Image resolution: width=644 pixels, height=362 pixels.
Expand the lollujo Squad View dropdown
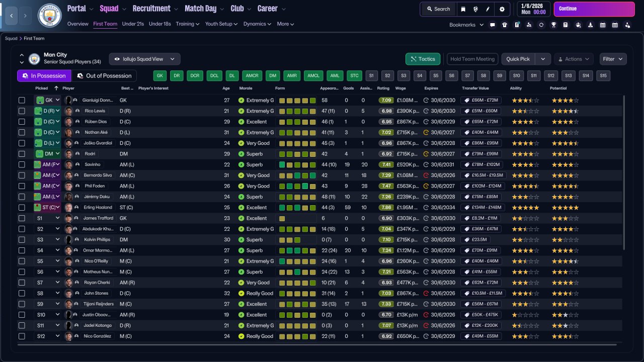click(145, 59)
